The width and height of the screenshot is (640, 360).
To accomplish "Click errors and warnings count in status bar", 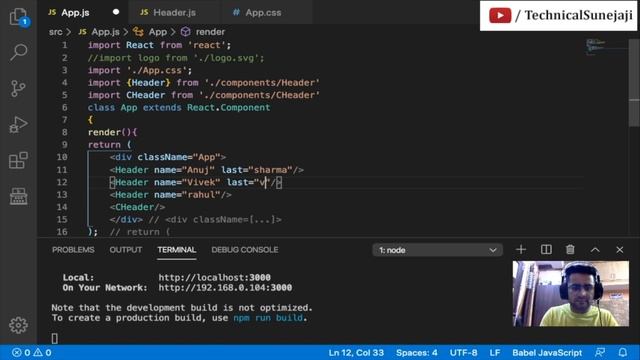I will click(x=32, y=352).
